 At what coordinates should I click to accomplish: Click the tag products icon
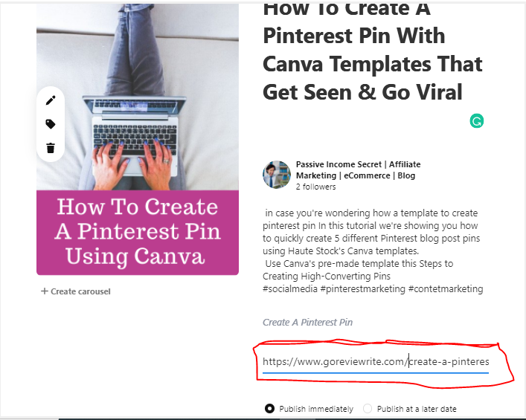[x=51, y=124]
